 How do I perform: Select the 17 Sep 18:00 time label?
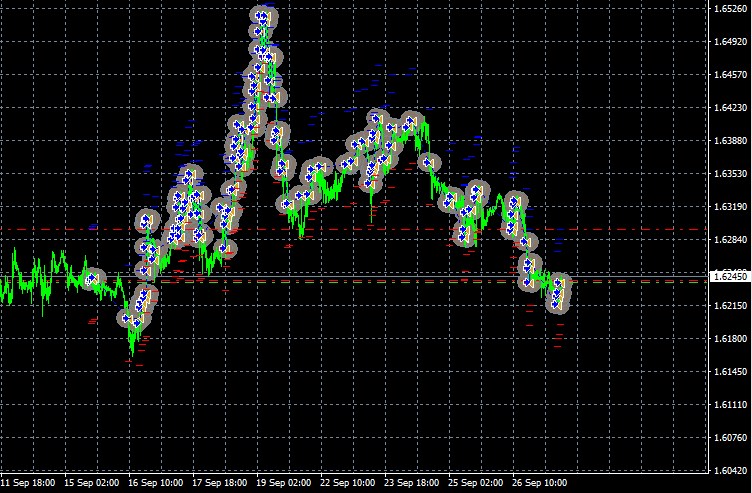pyautogui.click(x=221, y=482)
